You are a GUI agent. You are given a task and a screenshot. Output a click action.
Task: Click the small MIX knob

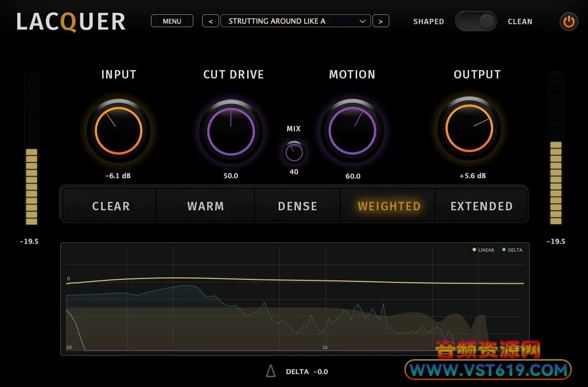click(294, 153)
